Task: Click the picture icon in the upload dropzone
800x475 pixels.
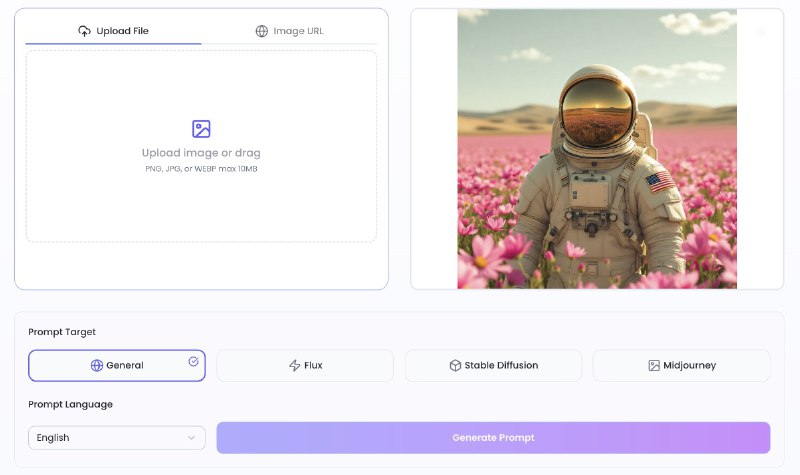Action: point(201,129)
